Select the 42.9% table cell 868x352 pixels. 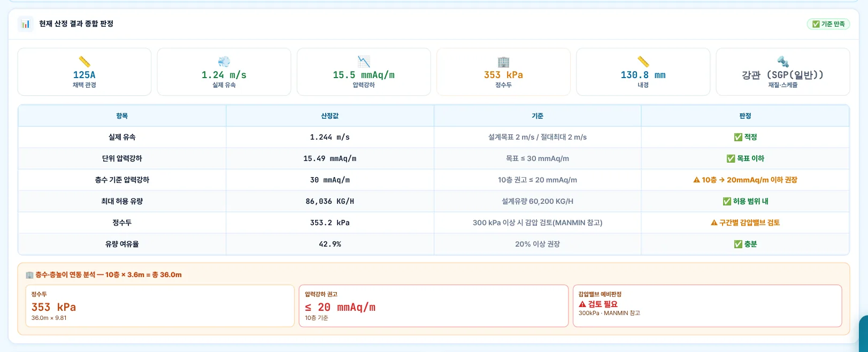[330, 244]
